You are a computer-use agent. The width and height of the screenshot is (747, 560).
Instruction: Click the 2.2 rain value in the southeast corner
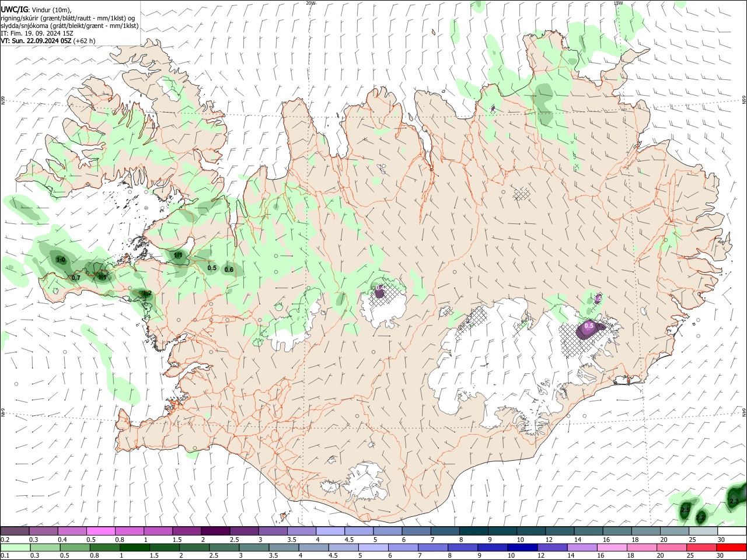tap(701, 517)
